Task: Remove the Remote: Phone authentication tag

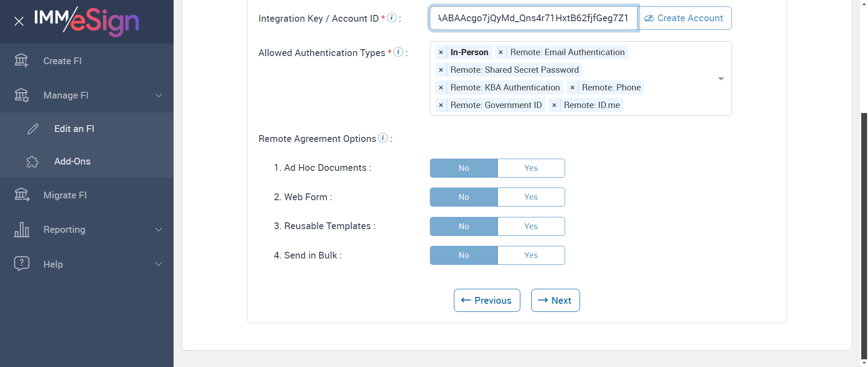Action: 572,88
